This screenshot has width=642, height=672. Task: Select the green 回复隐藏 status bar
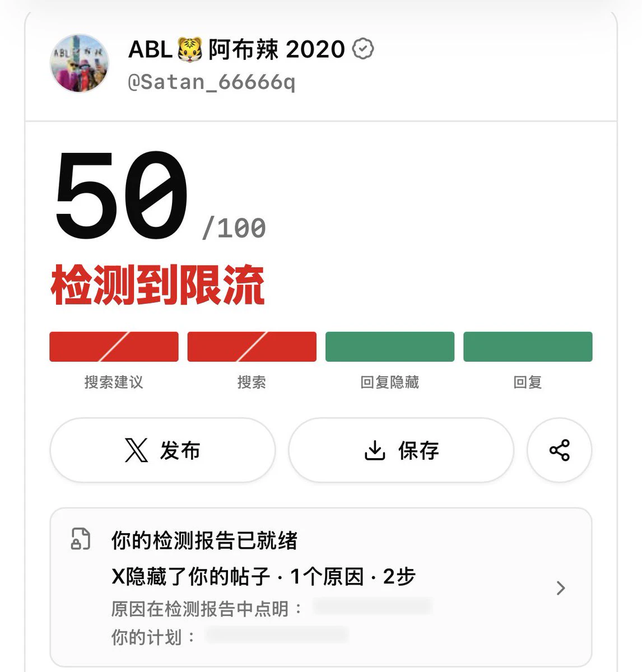pos(390,347)
